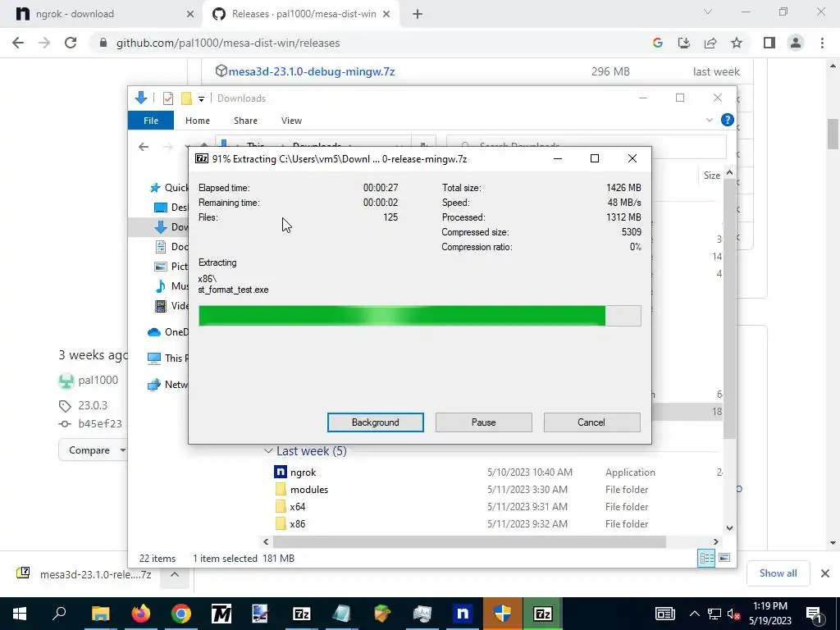Viewport: 840px width, 630px height.
Task: Collapse the Last week (5) group
Action: pyautogui.click(x=268, y=451)
